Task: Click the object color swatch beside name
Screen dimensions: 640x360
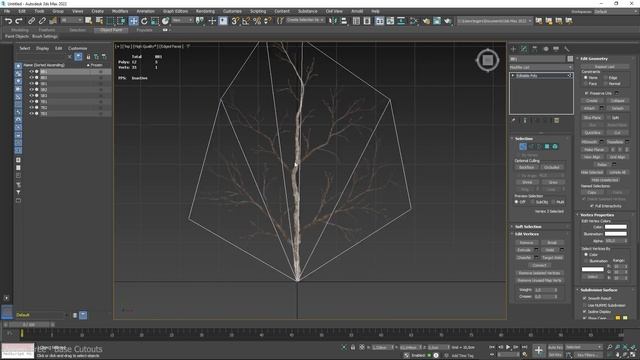Action: coord(570,59)
